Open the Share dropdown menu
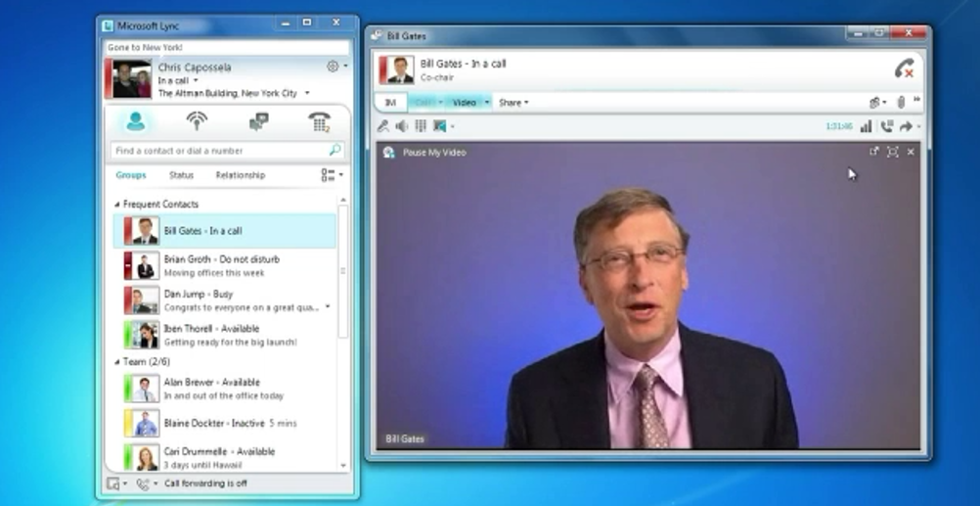The width and height of the screenshot is (980, 506). (513, 103)
